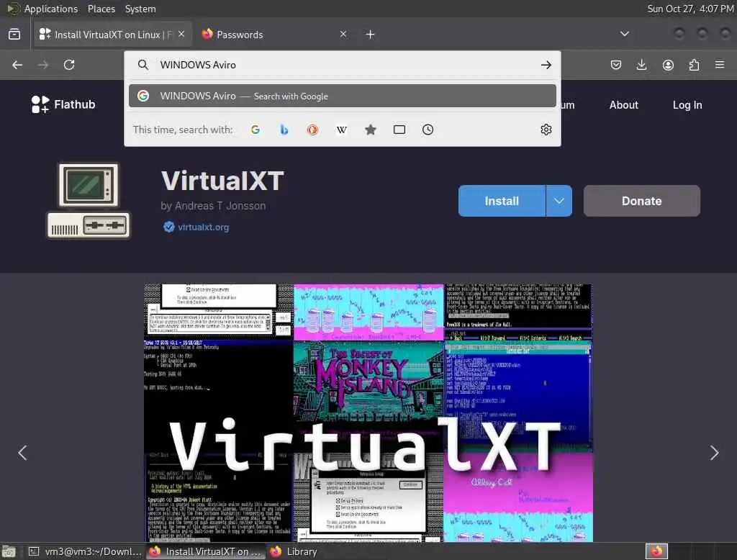Open the Applications menu in top panel
Viewport: 737px width, 560px height.
(x=51, y=9)
